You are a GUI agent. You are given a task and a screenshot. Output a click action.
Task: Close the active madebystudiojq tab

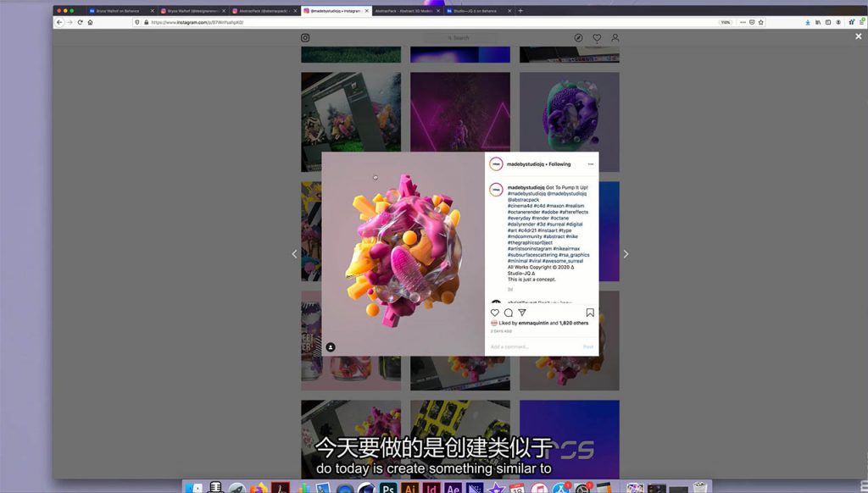point(366,10)
